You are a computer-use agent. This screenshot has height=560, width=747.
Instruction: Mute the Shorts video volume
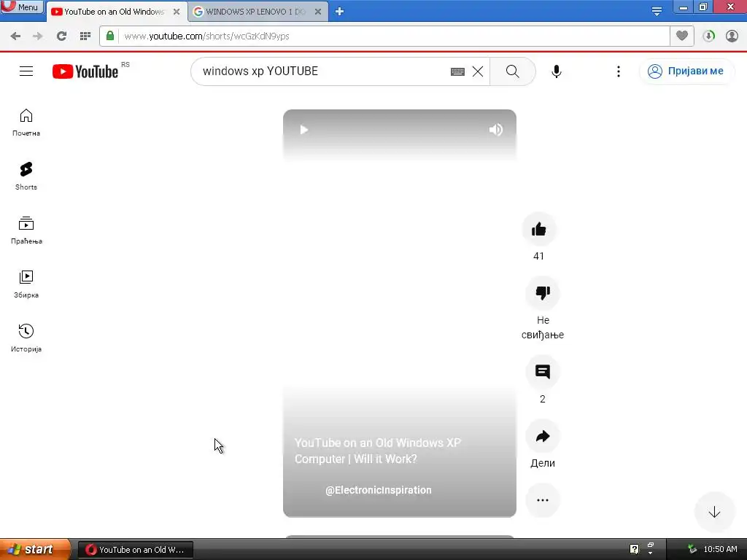pyautogui.click(x=495, y=130)
